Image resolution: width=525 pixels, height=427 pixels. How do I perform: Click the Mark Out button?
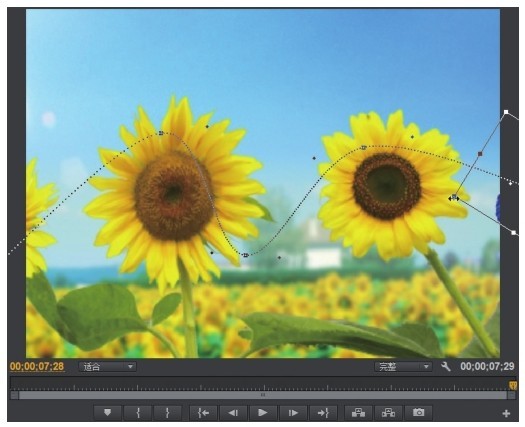point(167,412)
